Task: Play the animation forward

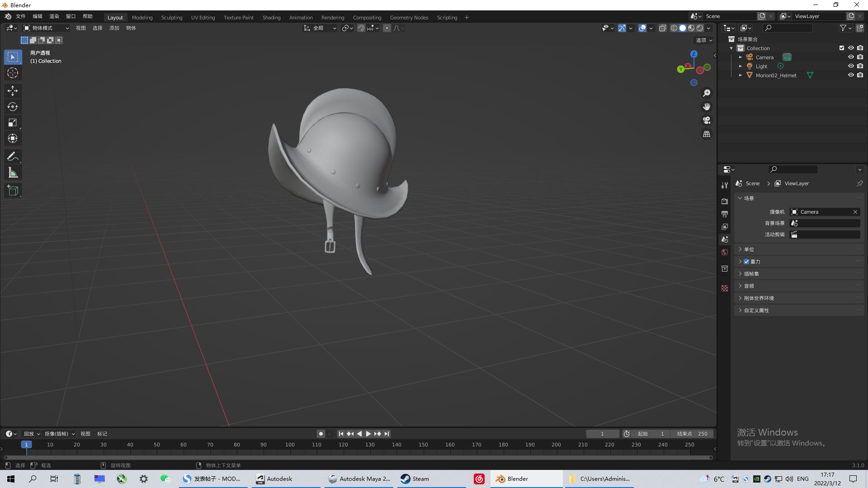Action: tap(368, 434)
